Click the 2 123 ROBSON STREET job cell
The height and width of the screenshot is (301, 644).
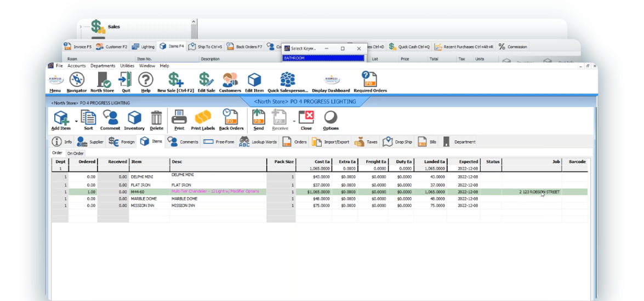[532, 192]
